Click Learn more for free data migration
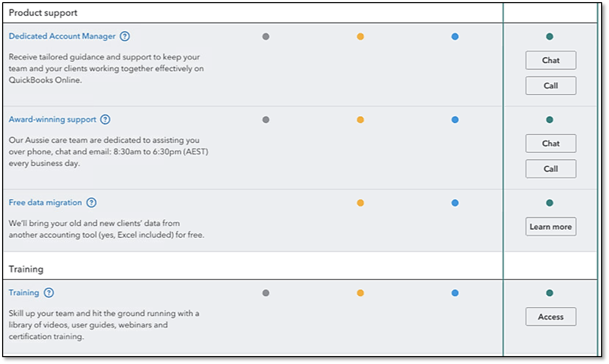Viewport: 609px width, 364px height. coord(551,227)
